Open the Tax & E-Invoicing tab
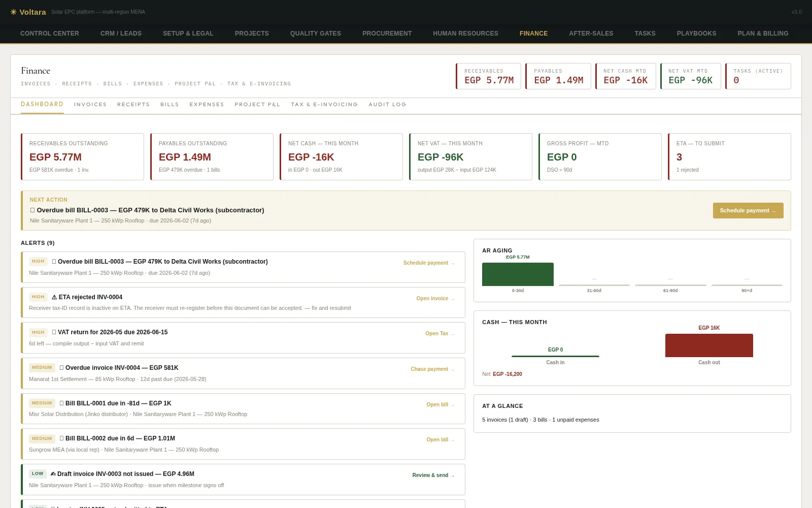This screenshot has height=508, width=812. click(324, 105)
